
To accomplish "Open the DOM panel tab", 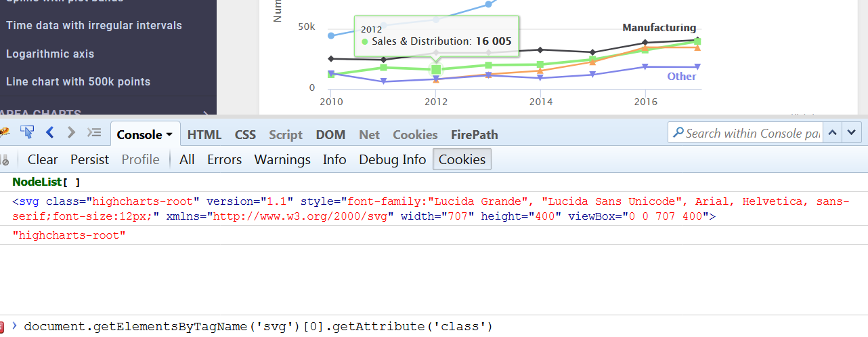I will click(x=330, y=135).
